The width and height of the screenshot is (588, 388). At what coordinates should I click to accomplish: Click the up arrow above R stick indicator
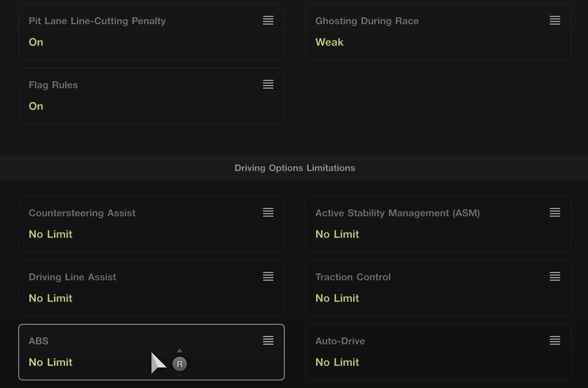180,351
